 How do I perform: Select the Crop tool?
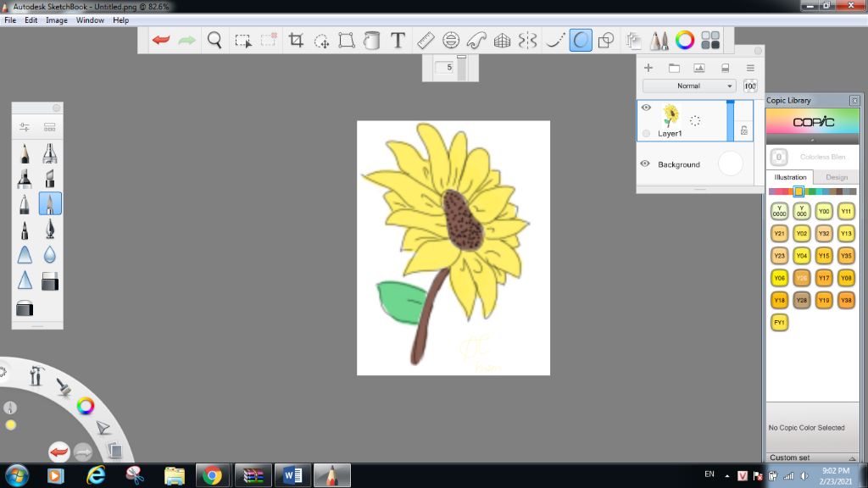pyautogui.click(x=296, y=41)
